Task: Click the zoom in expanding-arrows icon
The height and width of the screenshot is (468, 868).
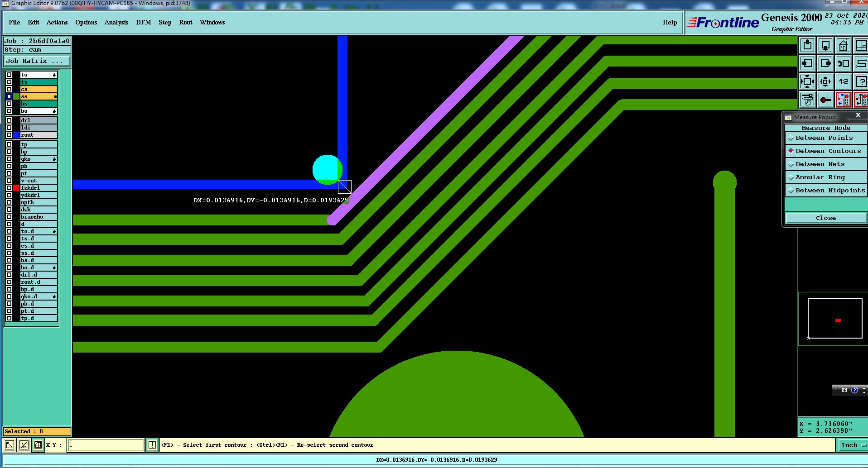Action: tap(807, 81)
